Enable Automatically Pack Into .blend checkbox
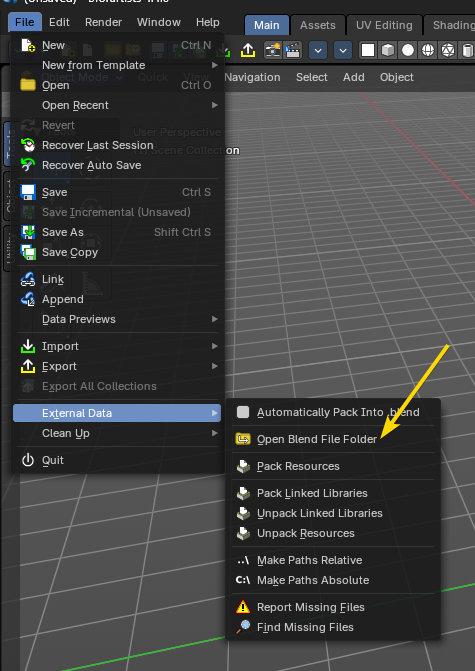The image size is (475, 671). click(243, 412)
